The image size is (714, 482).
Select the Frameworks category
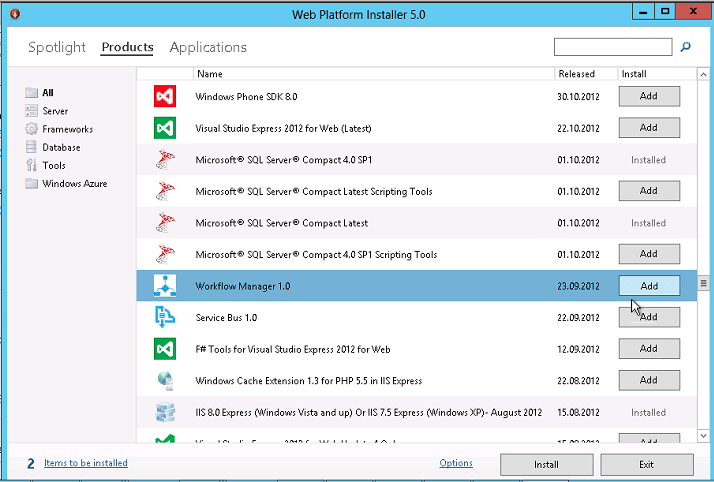(67, 129)
